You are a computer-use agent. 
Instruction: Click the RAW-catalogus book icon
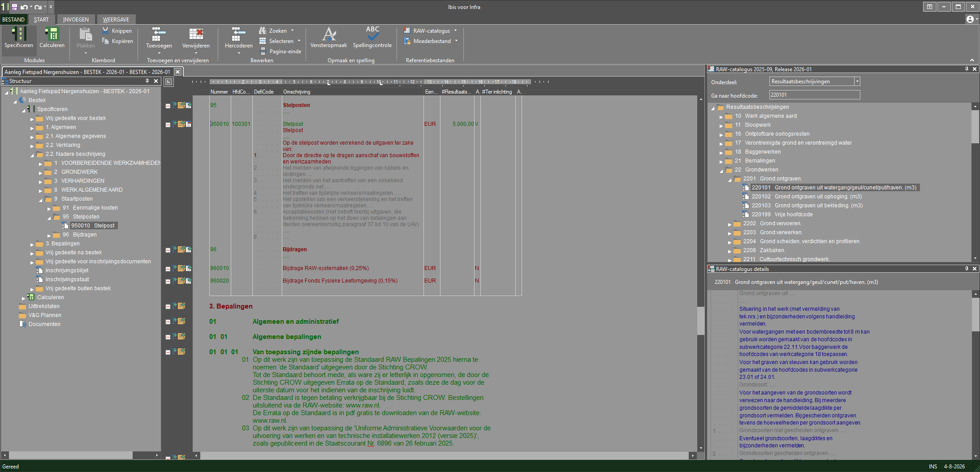tap(407, 30)
